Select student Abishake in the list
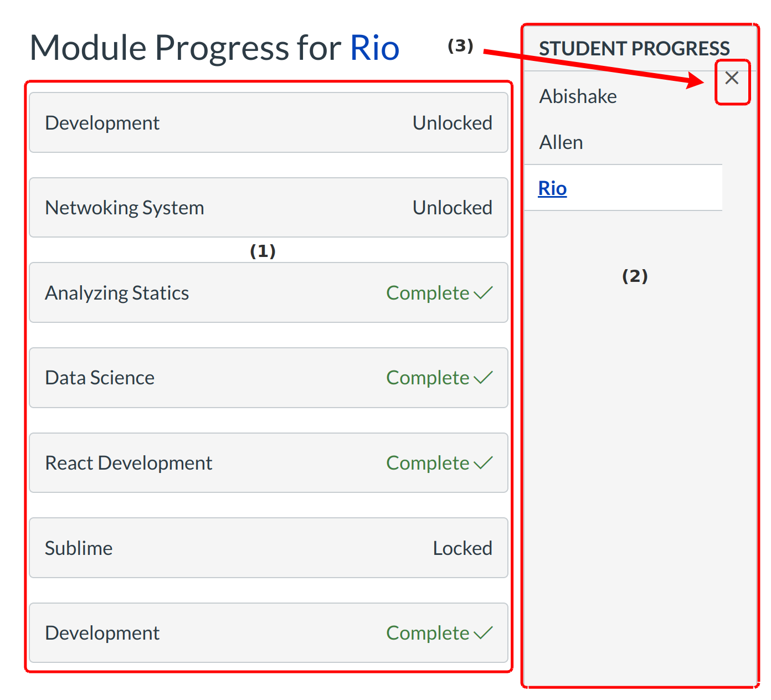This screenshot has width=771, height=700. (x=578, y=96)
